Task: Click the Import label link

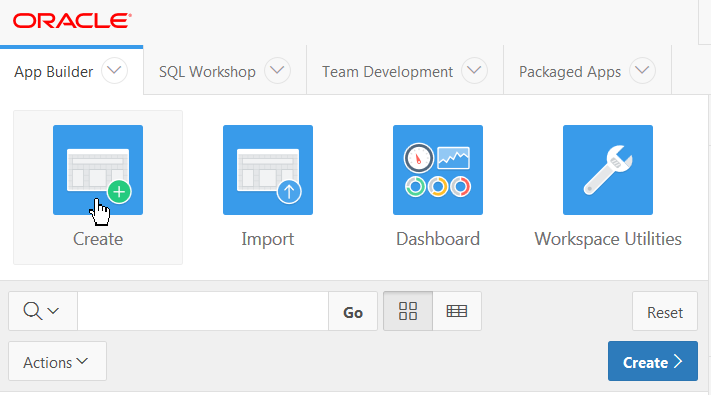Action: (268, 239)
